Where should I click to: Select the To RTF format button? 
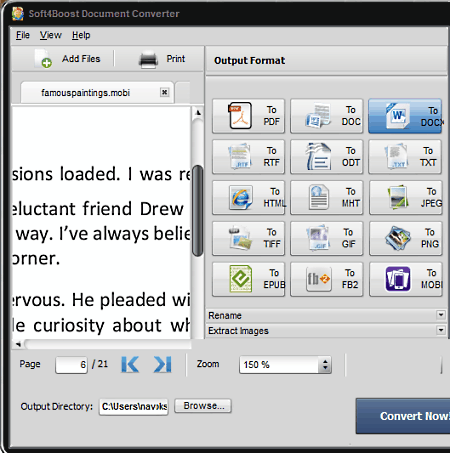(248, 157)
